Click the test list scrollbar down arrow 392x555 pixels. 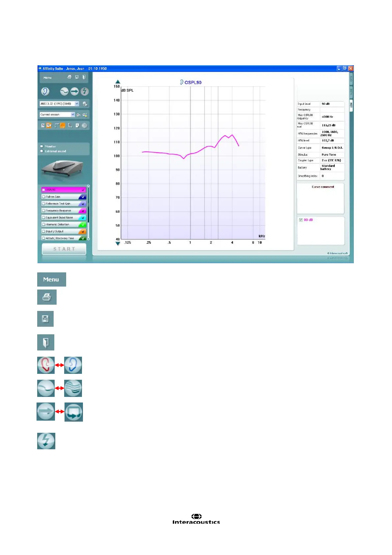(x=88, y=239)
